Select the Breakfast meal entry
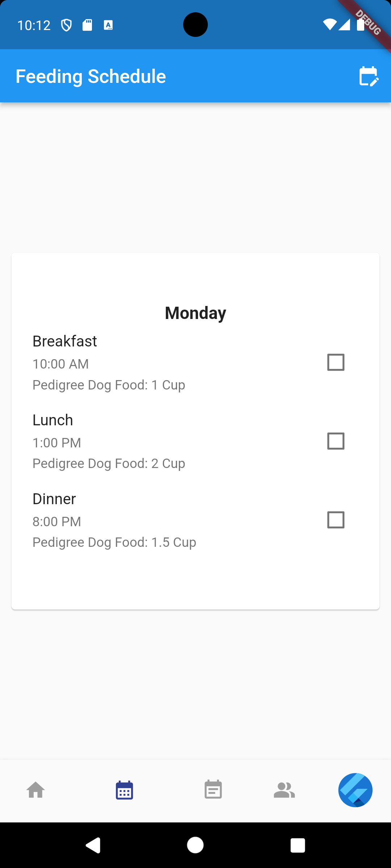 65,341
